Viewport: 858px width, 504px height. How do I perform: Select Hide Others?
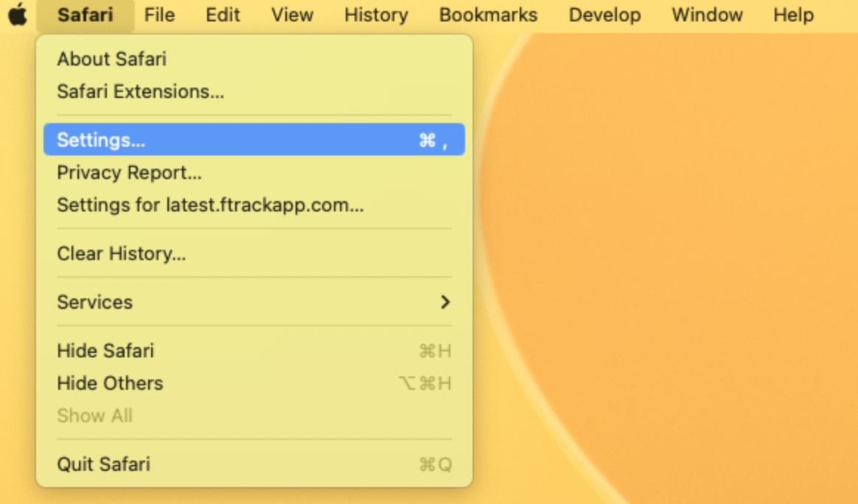254,383
